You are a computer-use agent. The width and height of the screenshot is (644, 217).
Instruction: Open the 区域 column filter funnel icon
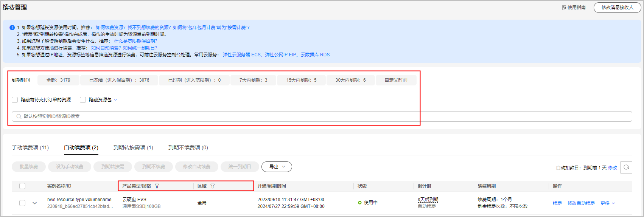click(213, 186)
